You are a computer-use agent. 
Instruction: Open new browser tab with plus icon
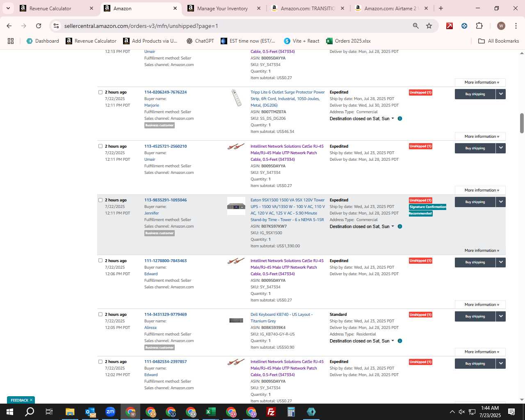441,8
